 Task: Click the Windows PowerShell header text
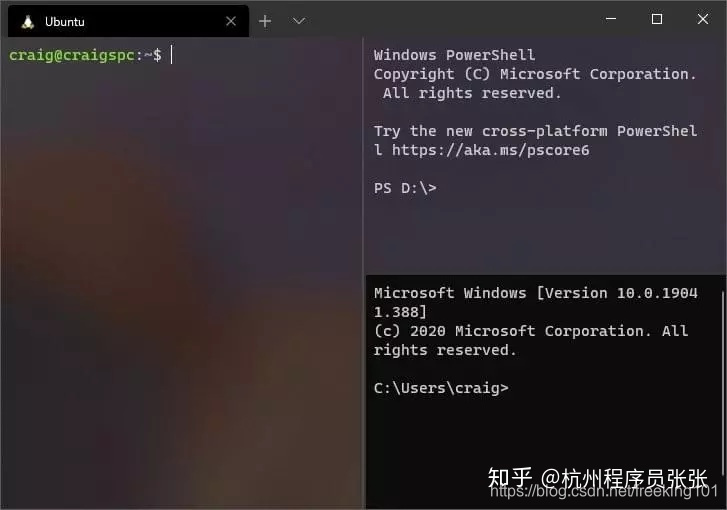454,55
